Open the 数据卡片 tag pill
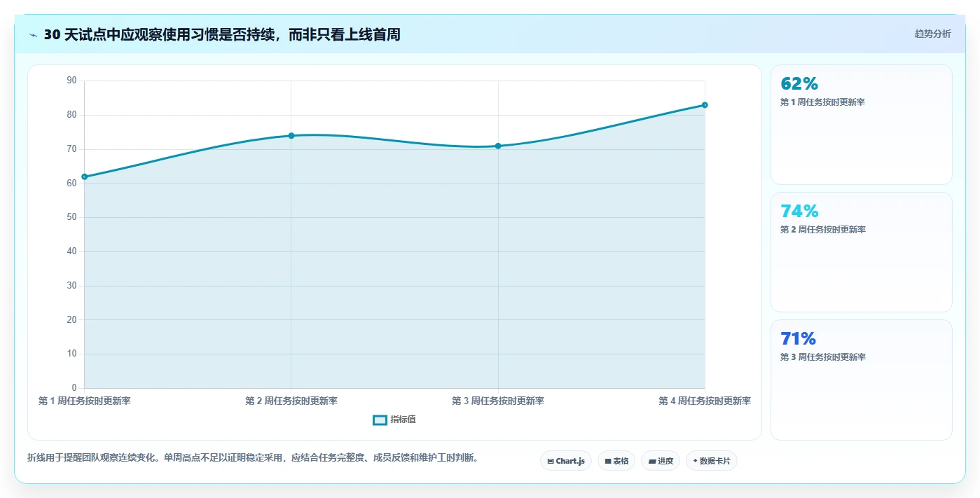Screen dimensions: 980x498 [x=712, y=461]
